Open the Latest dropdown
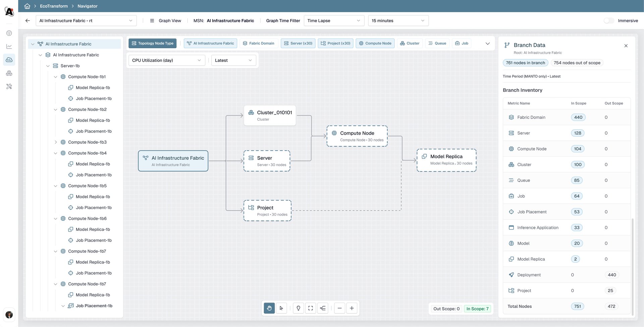This screenshot has height=327, width=644. point(233,60)
